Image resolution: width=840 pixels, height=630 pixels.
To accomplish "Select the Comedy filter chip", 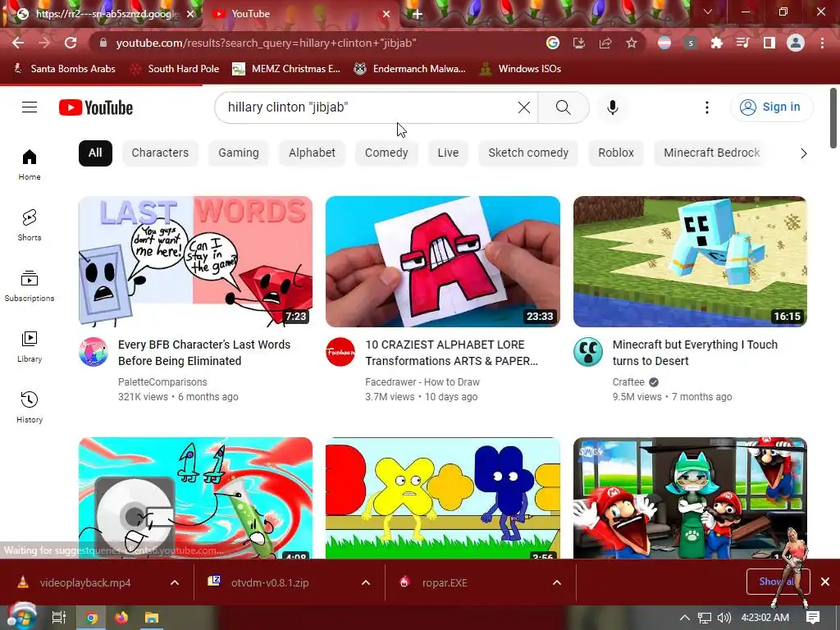I will click(x=386, y=153).
